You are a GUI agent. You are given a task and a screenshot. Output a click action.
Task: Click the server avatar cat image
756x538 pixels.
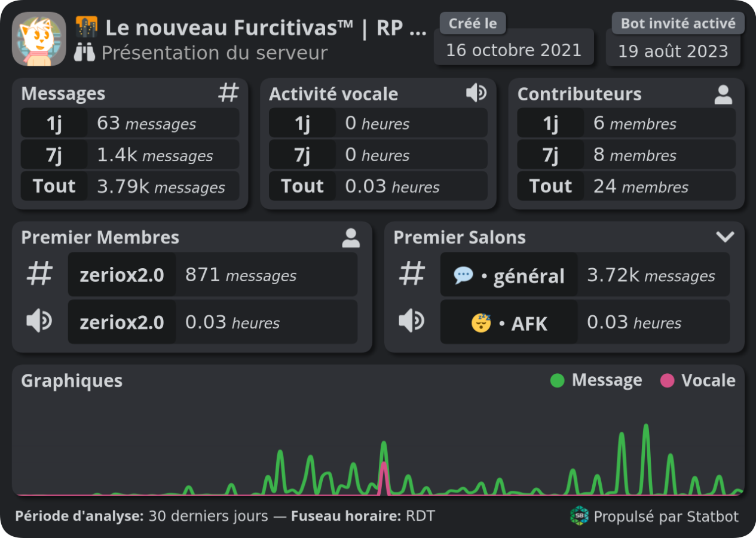(39, 39)
